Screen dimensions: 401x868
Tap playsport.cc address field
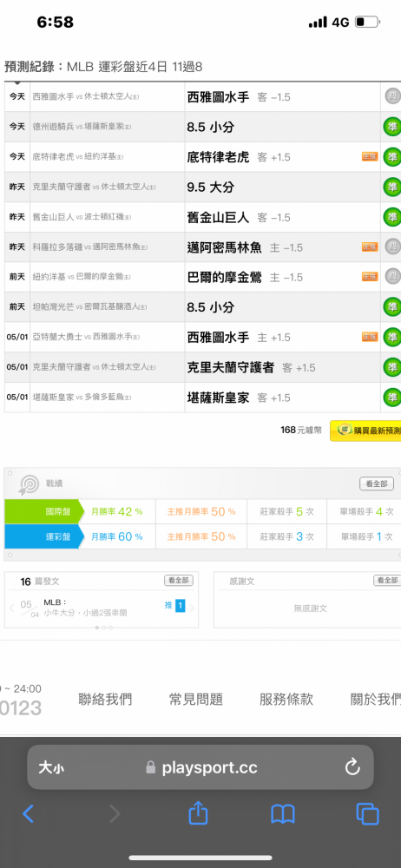[200, 766]
